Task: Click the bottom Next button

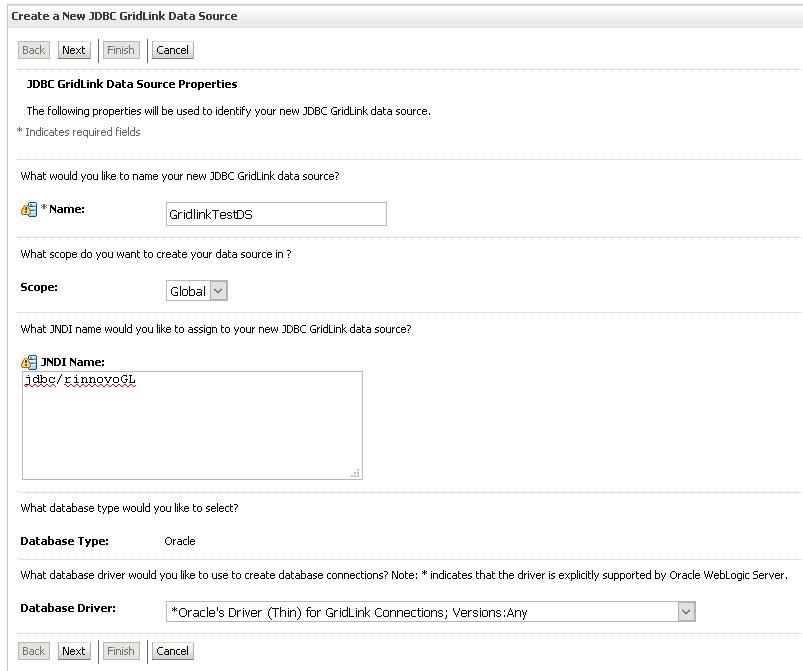Action: tap(74, 651)
